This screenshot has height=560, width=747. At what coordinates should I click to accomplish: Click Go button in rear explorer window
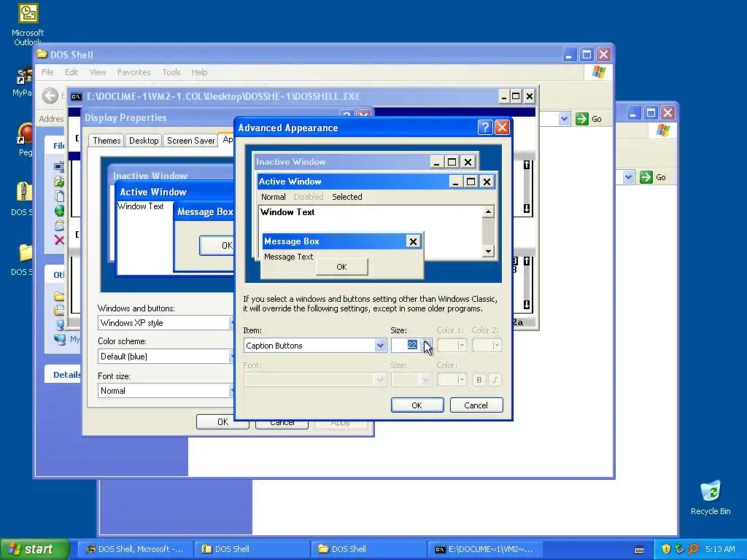[653, 177]
